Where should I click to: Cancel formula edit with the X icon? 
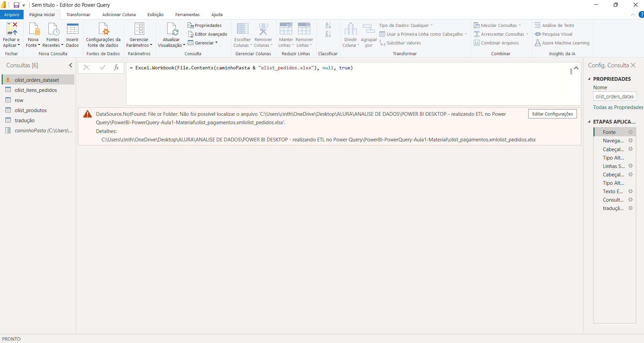[x=87, y=68]
